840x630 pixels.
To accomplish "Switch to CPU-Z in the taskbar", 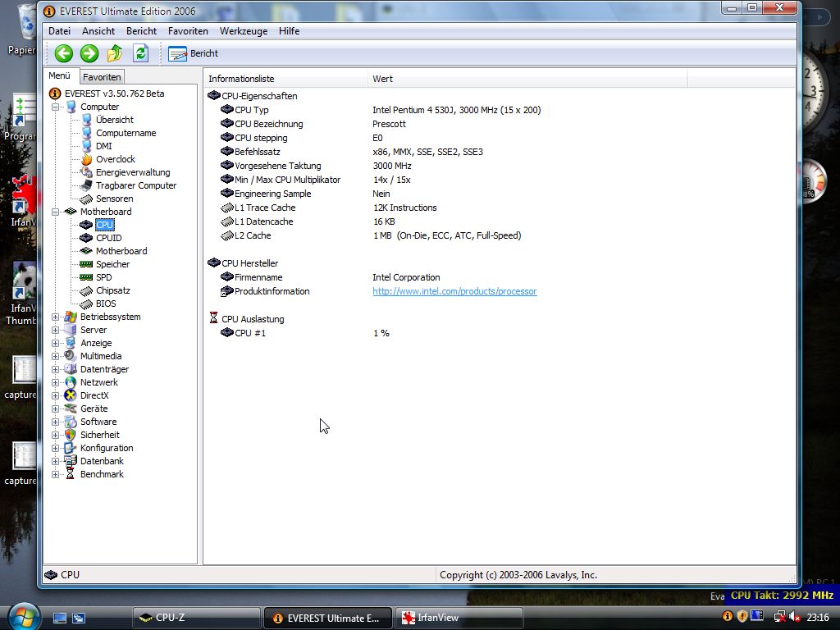I will click(x=196, y=618).
